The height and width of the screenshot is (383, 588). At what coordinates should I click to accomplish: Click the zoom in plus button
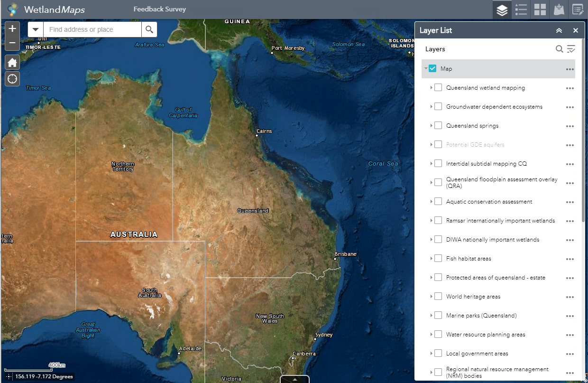(x=12, y=28)
